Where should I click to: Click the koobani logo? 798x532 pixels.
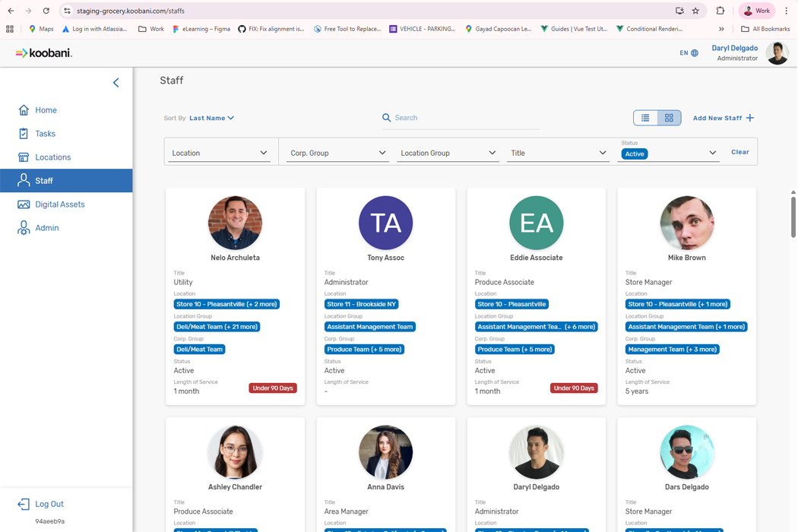point(43,53)
